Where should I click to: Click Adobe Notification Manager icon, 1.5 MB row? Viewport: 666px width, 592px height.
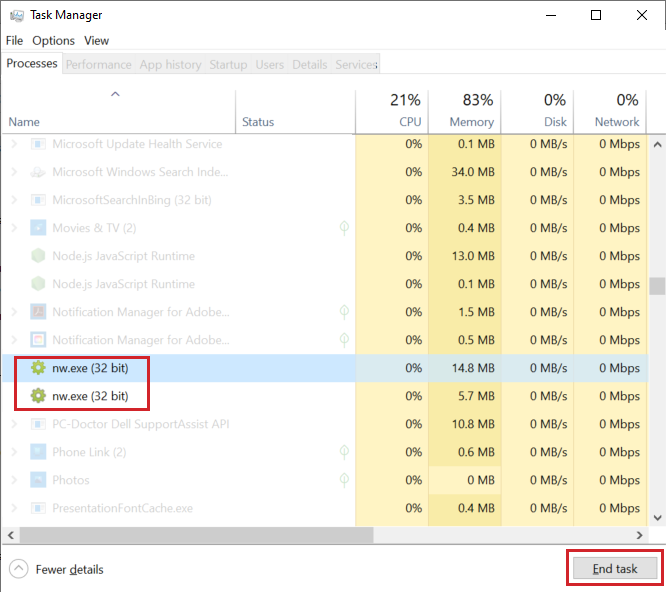click(38, 312)
